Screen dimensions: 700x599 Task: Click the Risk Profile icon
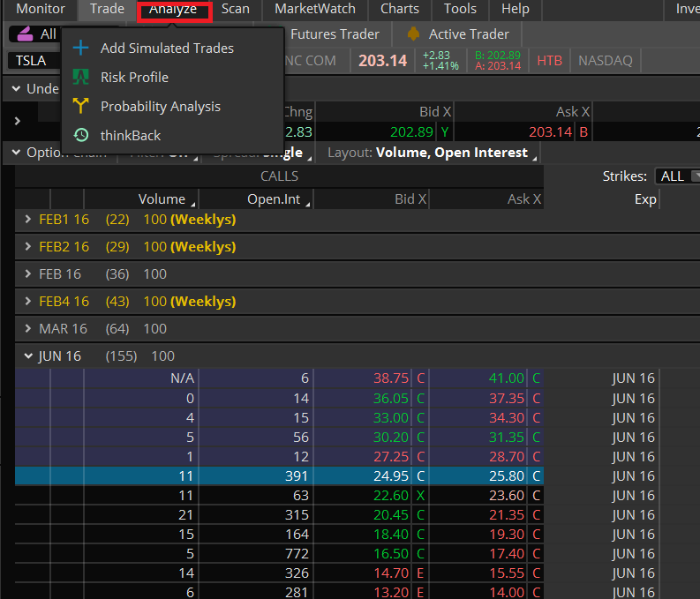tap(81, 77)
